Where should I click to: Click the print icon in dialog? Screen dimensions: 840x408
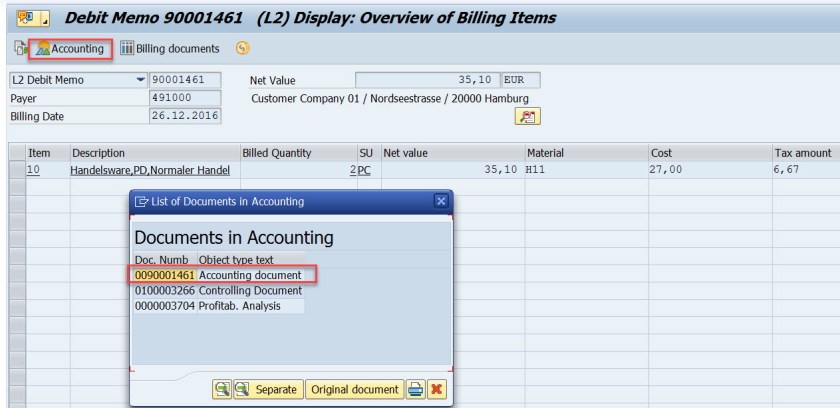tap(416, 389)
